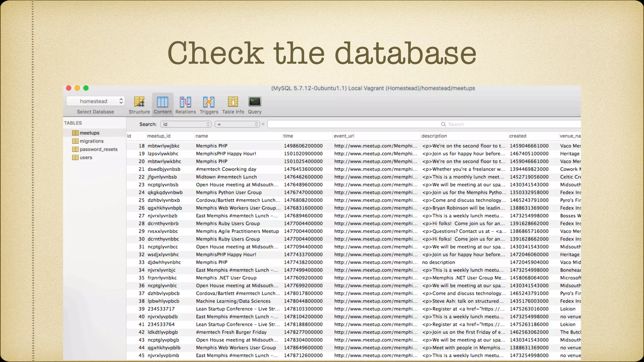Select the cell '#memtech Fresh Burger Friday'
The width and height of the screenshot is (644, 362).
point(231,332)
